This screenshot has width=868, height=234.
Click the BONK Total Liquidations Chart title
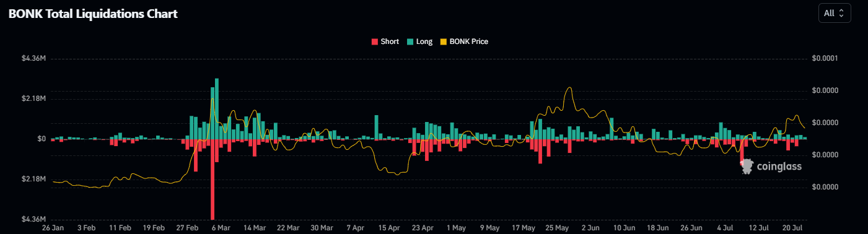click(94, 14)
